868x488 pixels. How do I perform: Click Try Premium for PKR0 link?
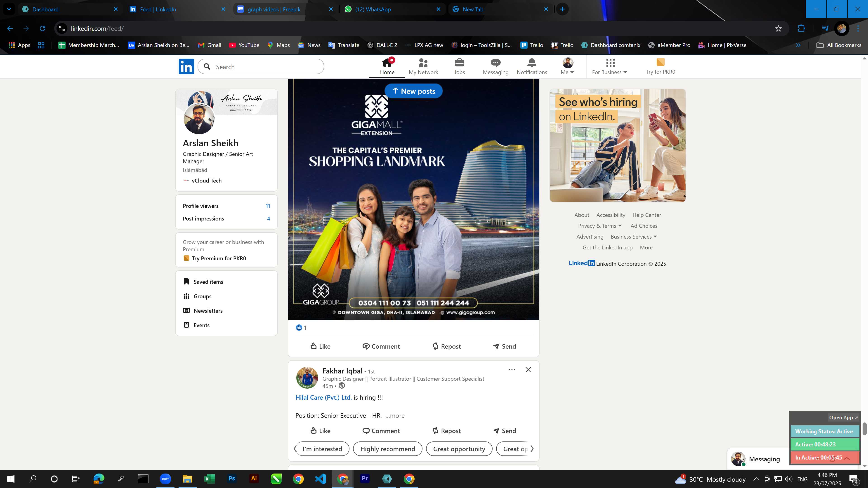point(215,258)
